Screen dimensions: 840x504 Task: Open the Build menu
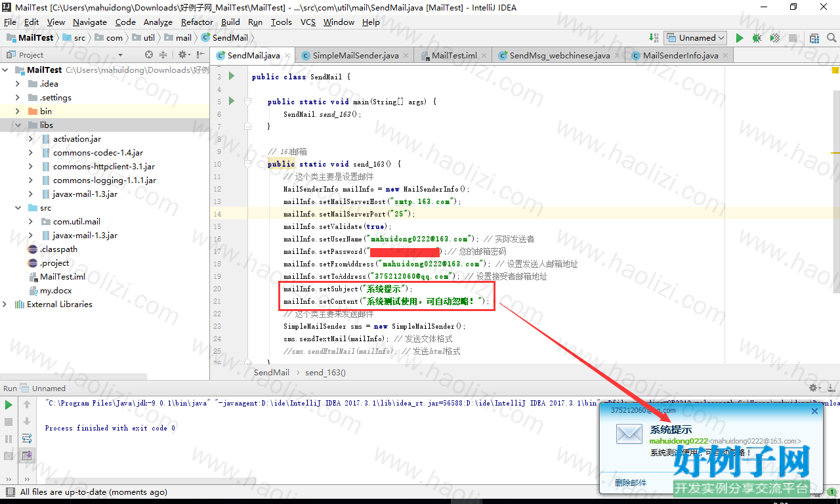click(230, 22)
